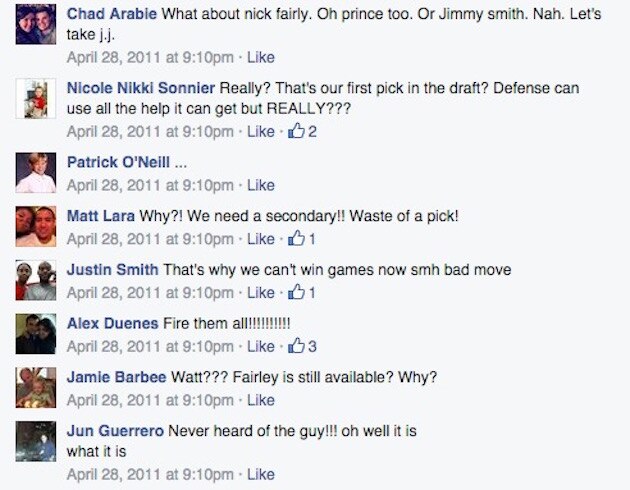Screen dimensions: 630x490
Task: Like Patrick O'Neill's comment
Action: tap(261, 185)
